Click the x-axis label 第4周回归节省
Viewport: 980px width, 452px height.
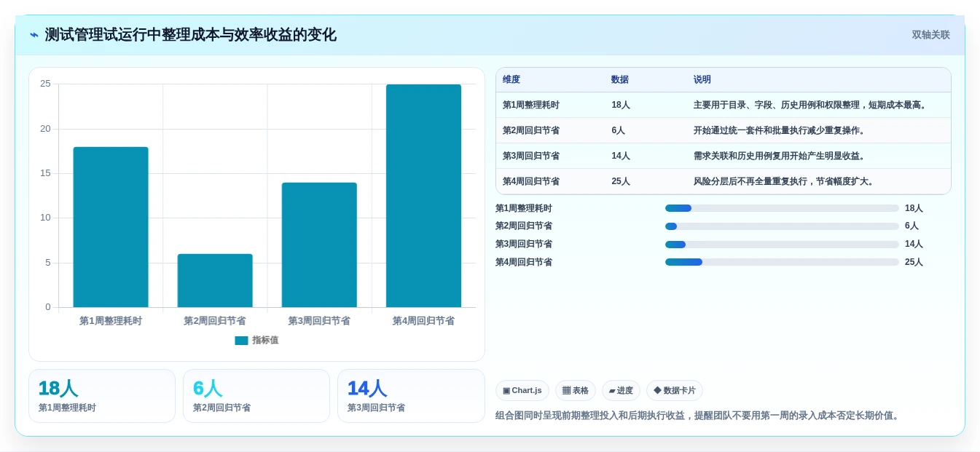[x=423, y=321]
